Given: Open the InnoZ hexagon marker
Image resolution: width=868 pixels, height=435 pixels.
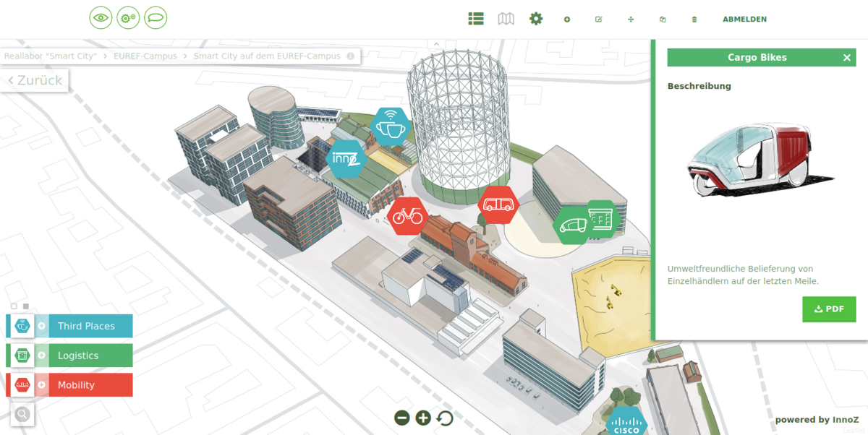Looking at the screenshot, I should (345, 158).
